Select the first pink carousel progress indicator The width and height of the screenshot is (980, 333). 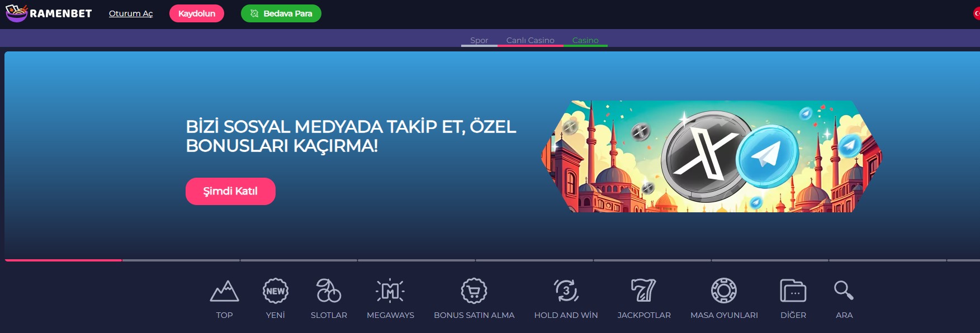(x=63, y=260)
